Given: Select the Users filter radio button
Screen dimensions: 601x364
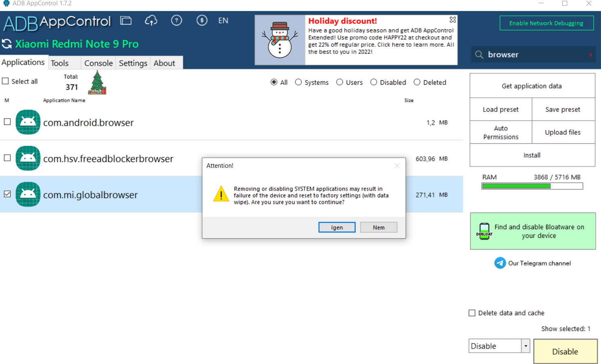Looking at the screenshot, I should pyautogui.click(x=340, y=82).
